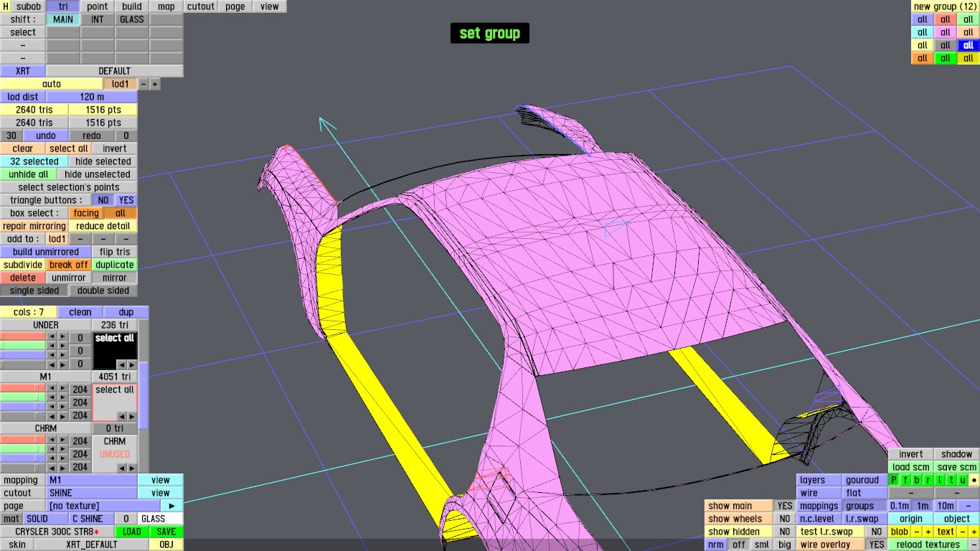The image size is (980, 551).
Task: Click the XRT selector button
Action: [23, 71]
